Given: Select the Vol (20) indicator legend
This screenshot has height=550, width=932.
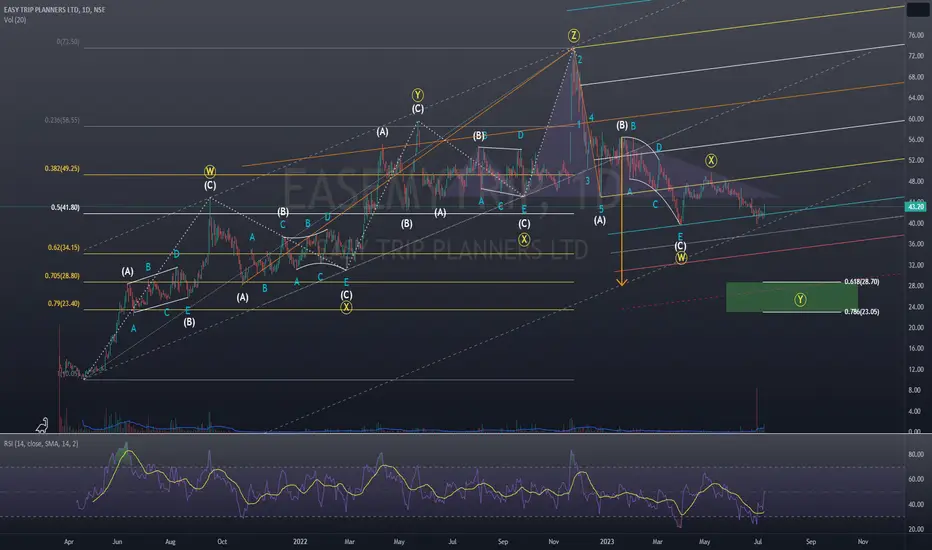Looking at the screenshot, I should point(15,20).
